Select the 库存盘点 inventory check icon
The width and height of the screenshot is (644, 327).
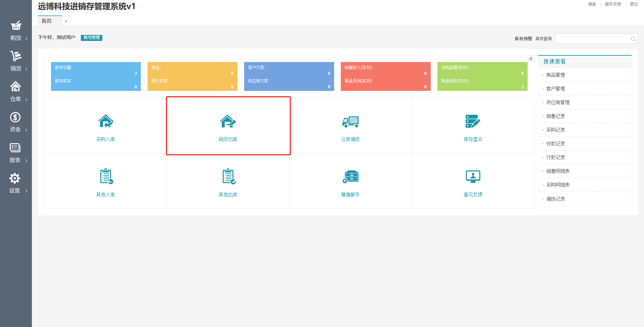[473, 121]
